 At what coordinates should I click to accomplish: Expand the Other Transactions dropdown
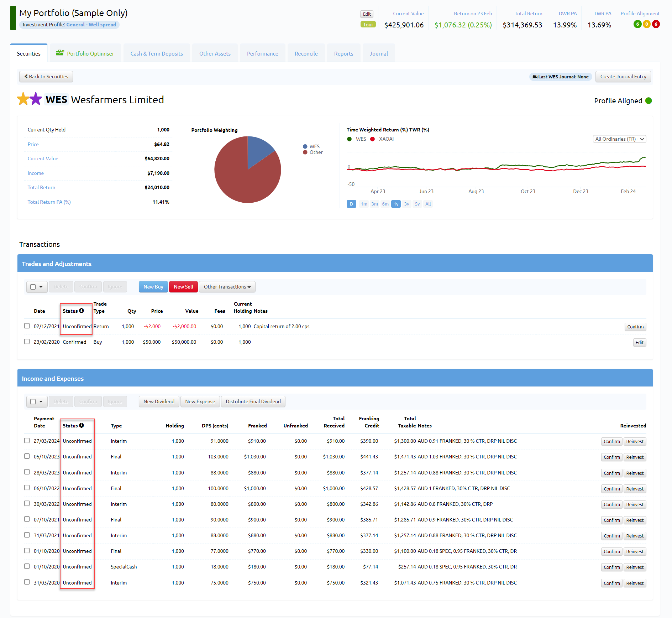tap(227, 287)
